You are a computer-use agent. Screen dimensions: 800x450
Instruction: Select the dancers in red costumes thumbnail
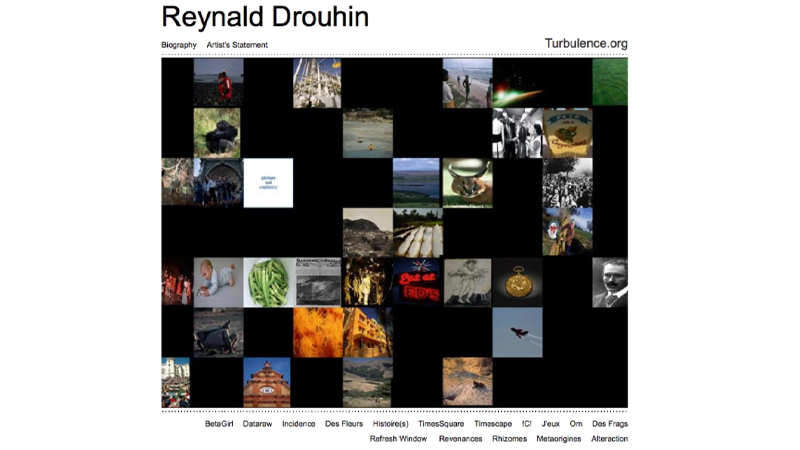tap(177, 282)
